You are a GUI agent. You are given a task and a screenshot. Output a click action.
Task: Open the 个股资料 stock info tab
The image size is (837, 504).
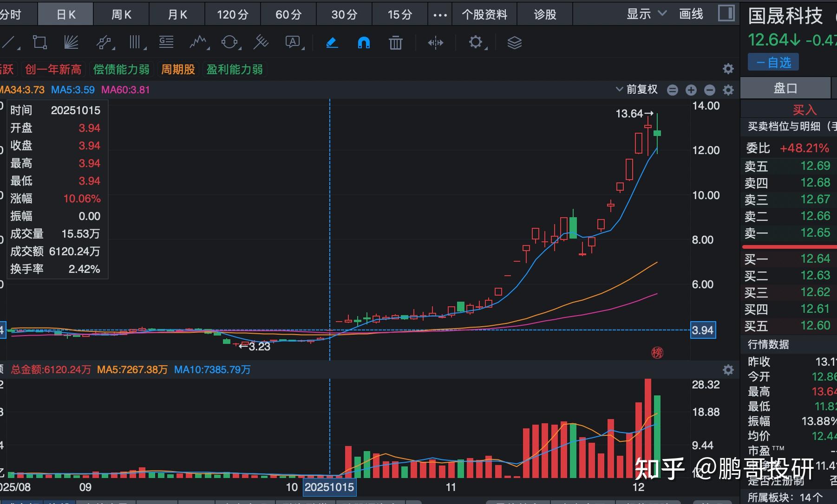(484, 14)
